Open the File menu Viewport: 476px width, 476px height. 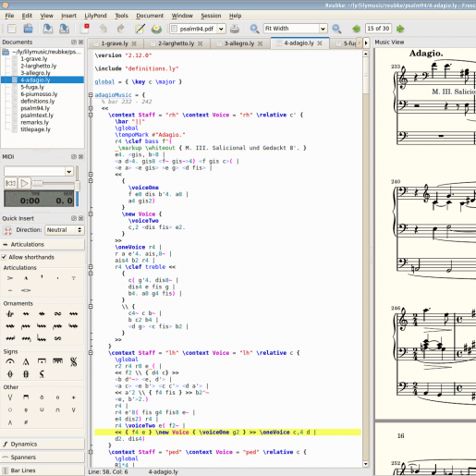pos(9,16)
